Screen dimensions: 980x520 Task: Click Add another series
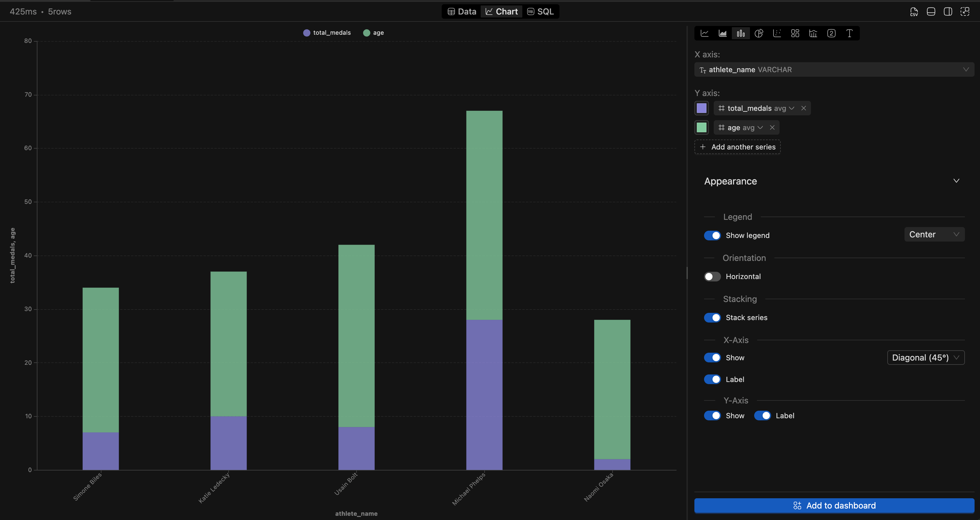(737, 147)
